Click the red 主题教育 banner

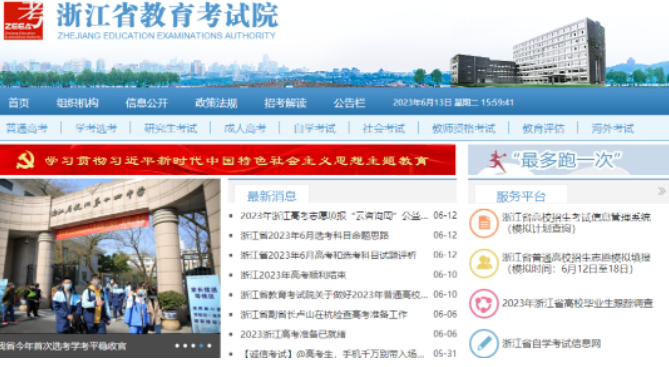(228, 160)
